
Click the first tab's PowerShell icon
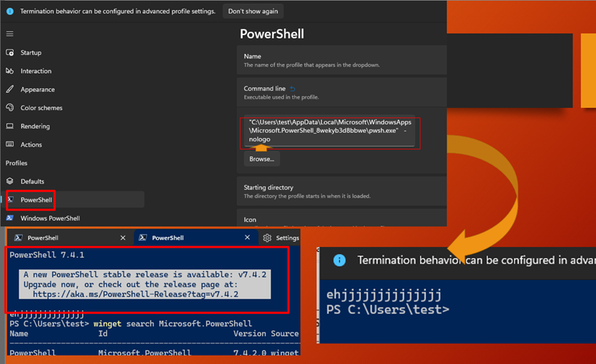tap(18, 237)
